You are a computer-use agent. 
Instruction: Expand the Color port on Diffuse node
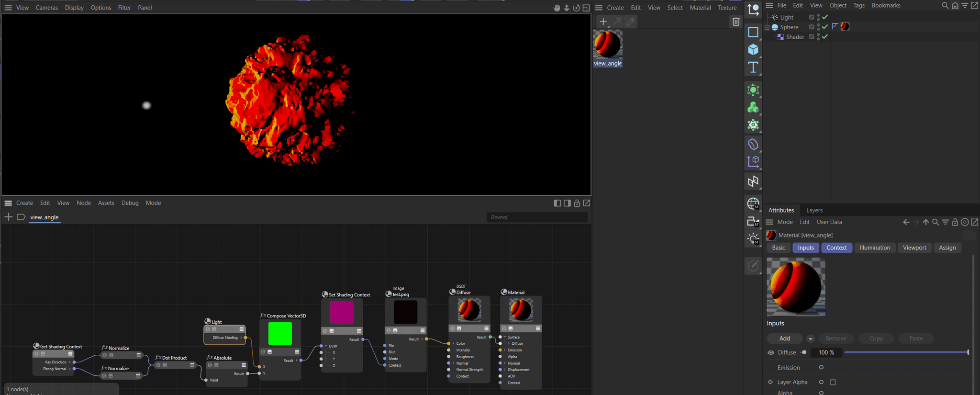[453, 343]
